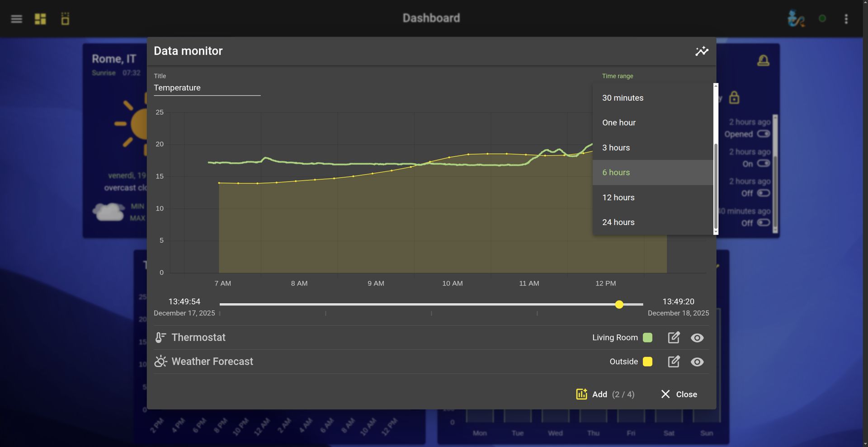868x447 pixels.
Task: Click the dashboard grid layout icon
Action: click(40, 19)
